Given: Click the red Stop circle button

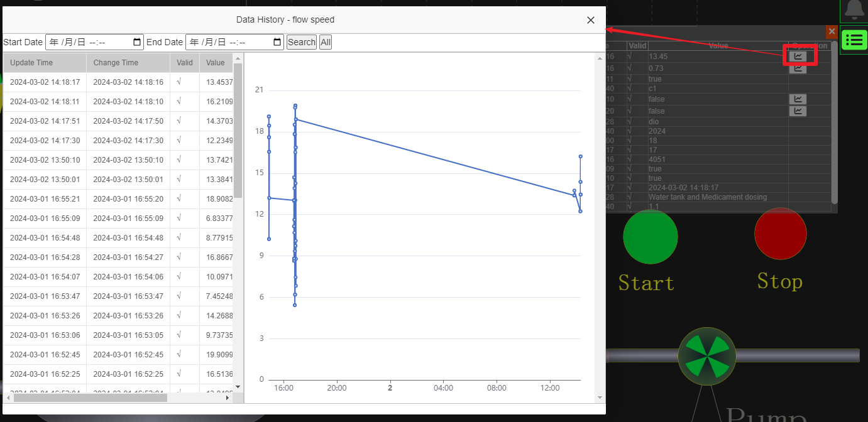Looking at the screenshot, I should coord(780,232).
